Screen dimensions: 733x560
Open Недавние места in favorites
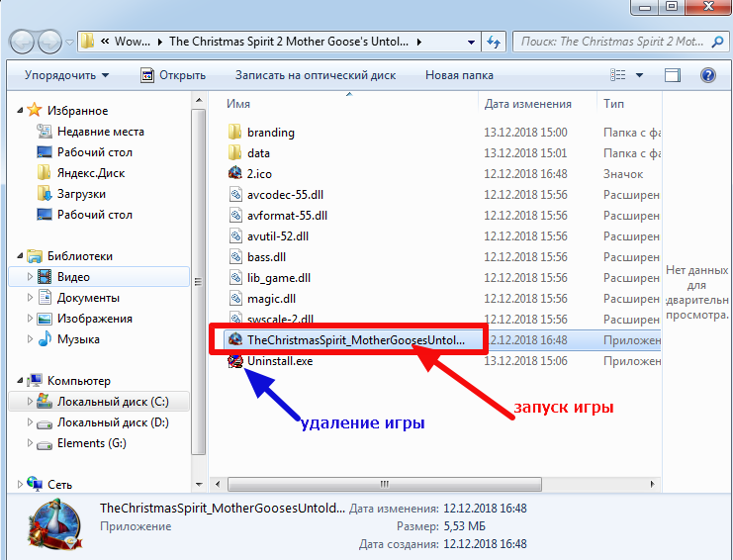point(101,132)
